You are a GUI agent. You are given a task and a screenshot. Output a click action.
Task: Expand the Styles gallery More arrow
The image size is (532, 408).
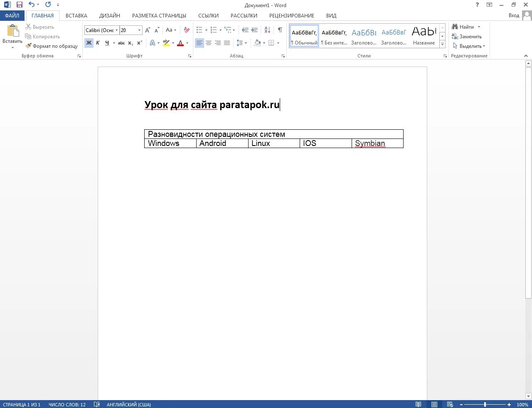[x=442, y=44]
